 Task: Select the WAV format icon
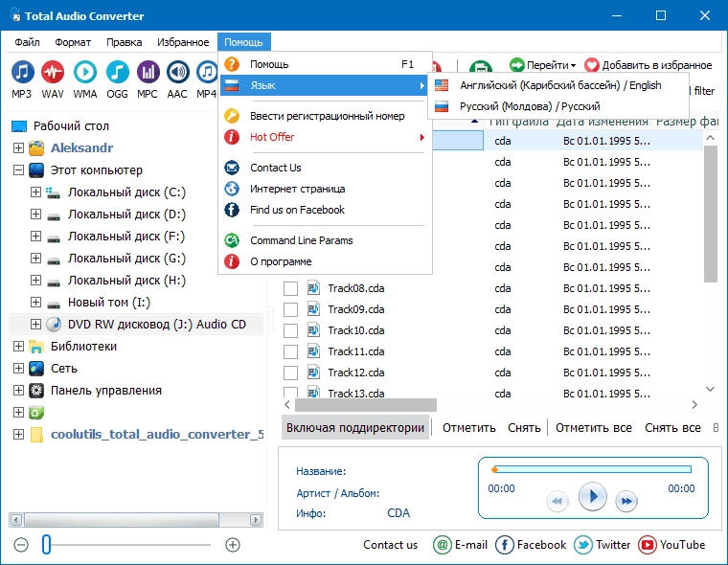[x=53, y=73]
